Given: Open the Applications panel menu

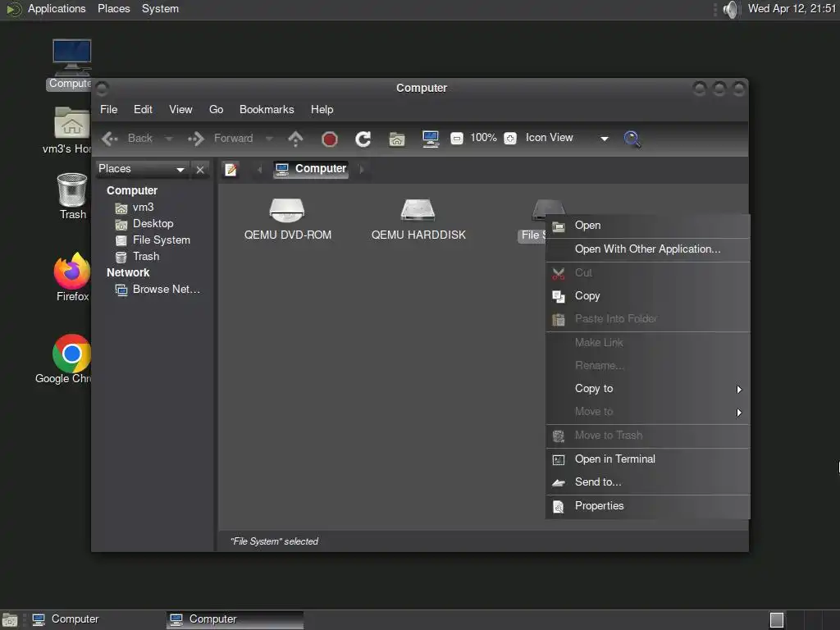Looking at the screenshot, I should 57,9.
